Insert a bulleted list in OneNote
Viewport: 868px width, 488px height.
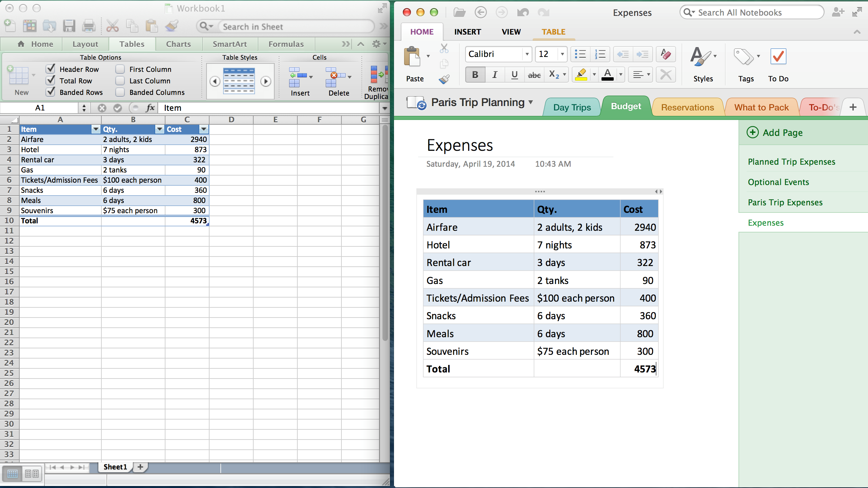coord(580,54)
